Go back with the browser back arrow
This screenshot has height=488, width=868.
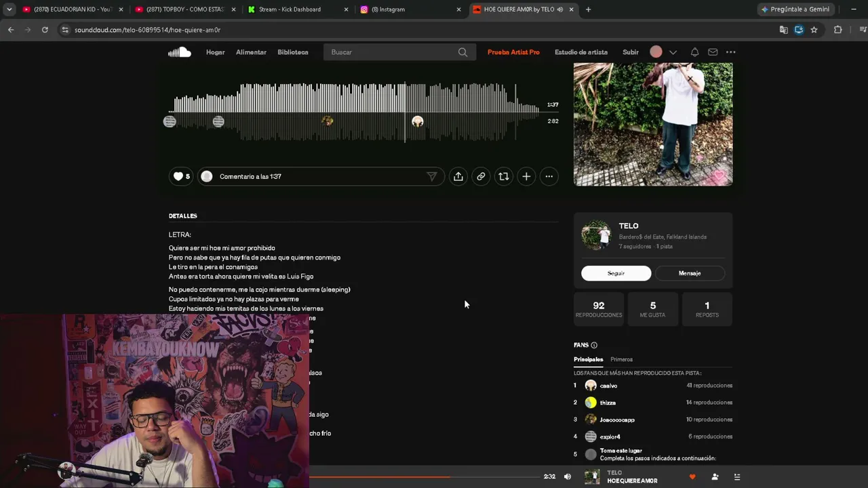[x=11, y=30]
